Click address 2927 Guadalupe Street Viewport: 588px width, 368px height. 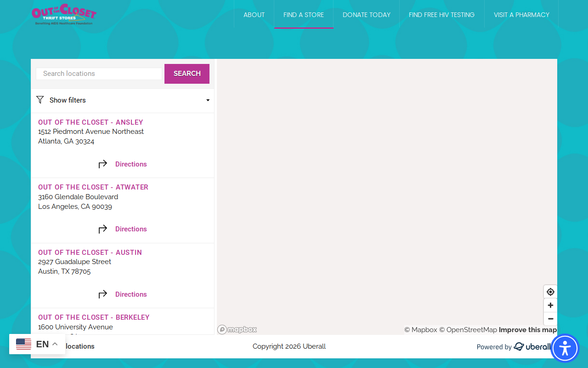click(x=74, y=262)
